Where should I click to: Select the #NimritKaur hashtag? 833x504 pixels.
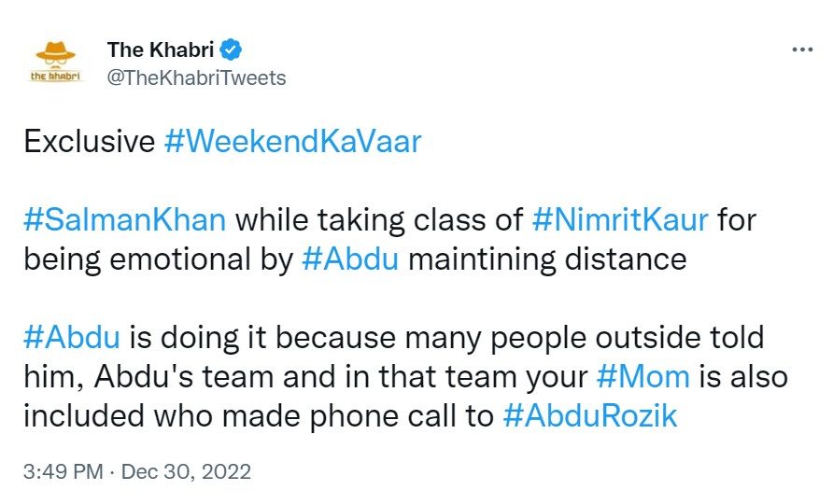pos(620,222)
